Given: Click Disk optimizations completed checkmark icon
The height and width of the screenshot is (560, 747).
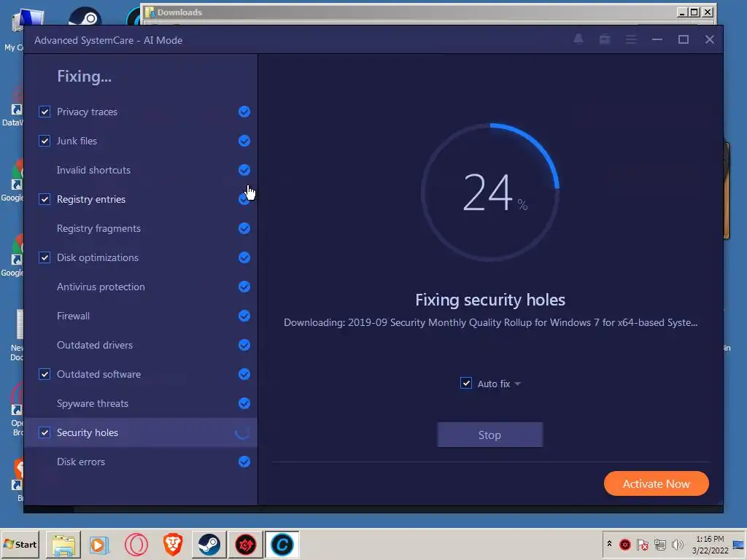Looking at the screenshot, I should click(244, 257).
